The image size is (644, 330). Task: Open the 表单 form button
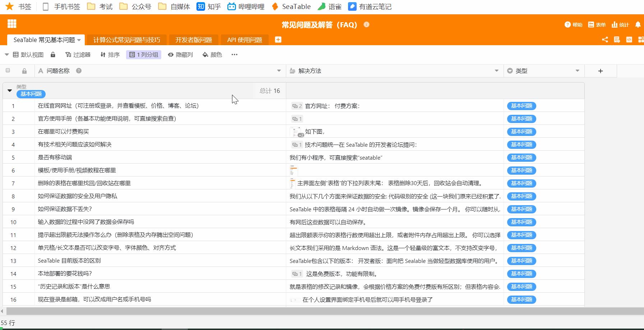pyautogui.click(x=597, y=24)
